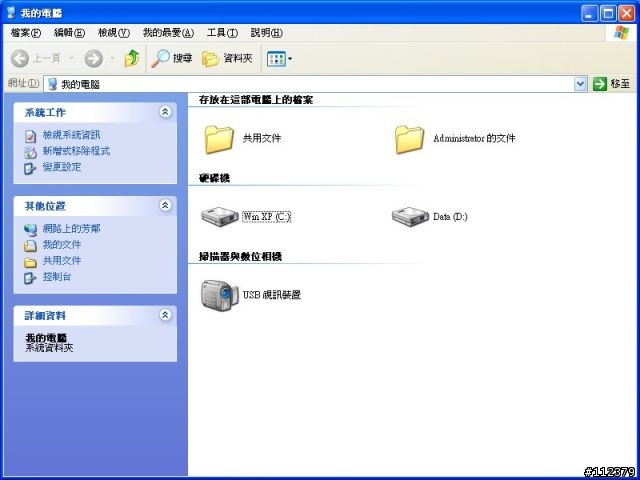Viewport: 640px width, 480px height.
Task: Click the 新增或移除程式 link
Action: pos(76,151)
